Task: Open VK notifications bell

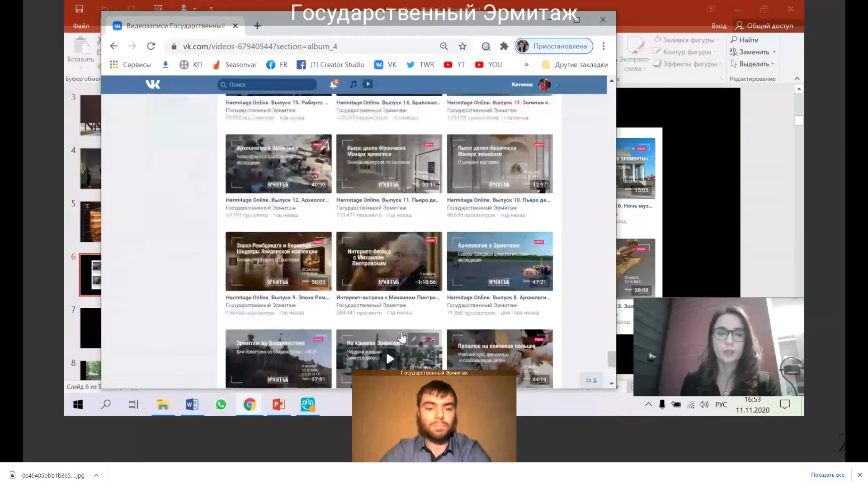Action: pos(334,84)
